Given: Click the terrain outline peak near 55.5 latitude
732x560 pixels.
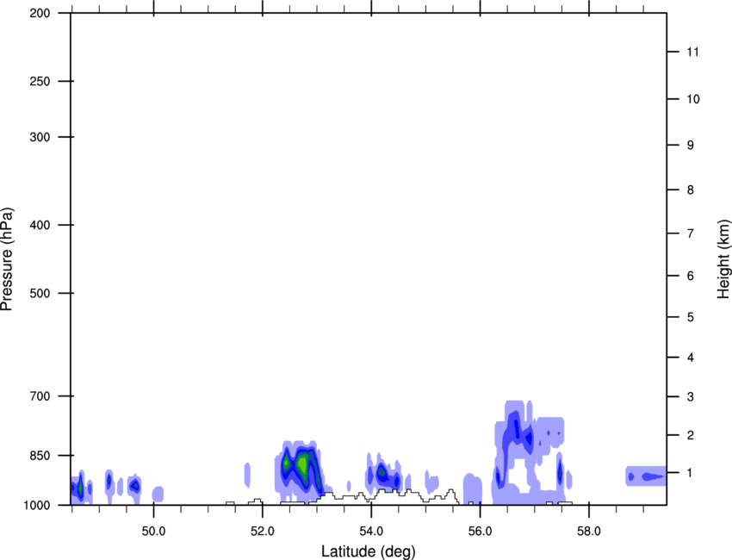Looking at the screenshot, I should point(450,493).
